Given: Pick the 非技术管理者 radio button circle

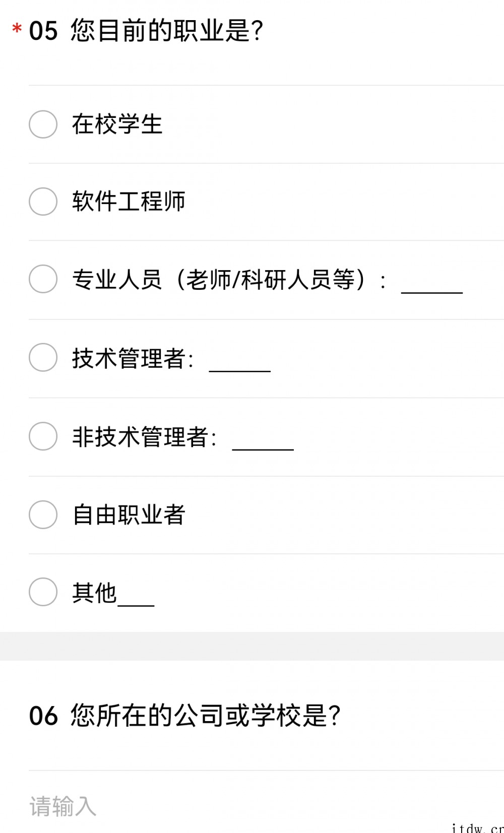Looking at the screenshot, I should point(43,436).
